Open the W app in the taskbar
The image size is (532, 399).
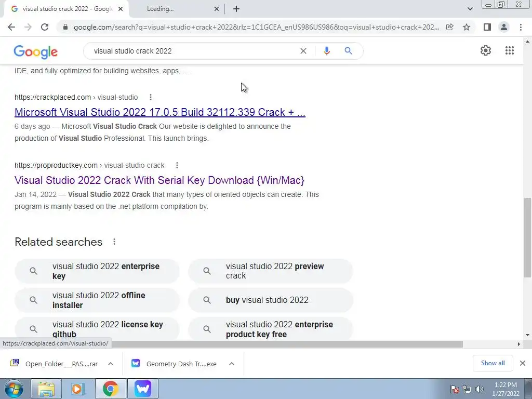(142, 389)
